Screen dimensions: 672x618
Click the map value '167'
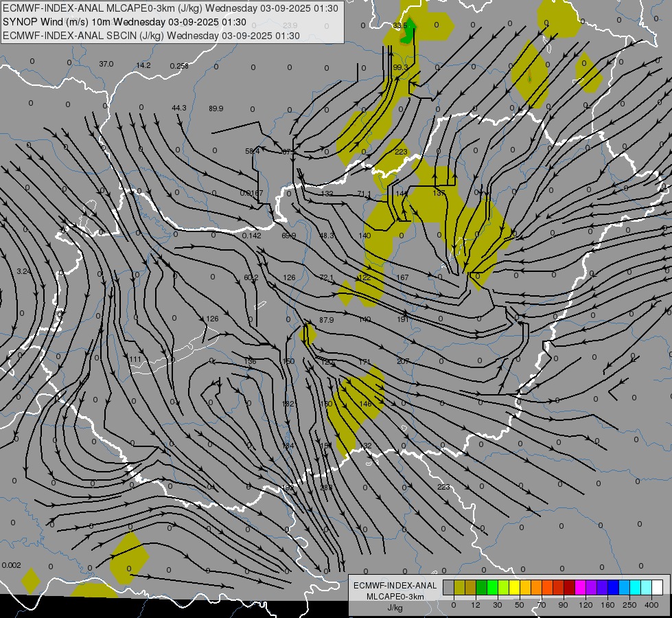tap(402, 277)
